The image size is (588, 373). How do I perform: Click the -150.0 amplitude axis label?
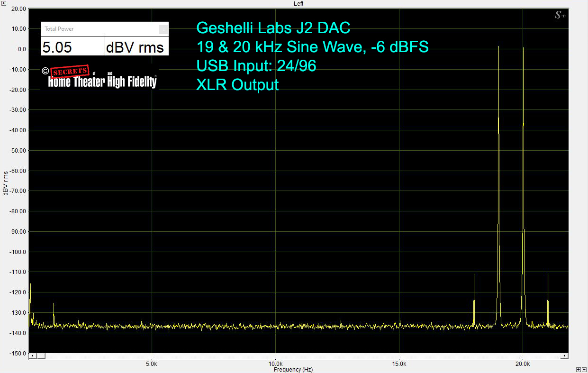[18, 354]
